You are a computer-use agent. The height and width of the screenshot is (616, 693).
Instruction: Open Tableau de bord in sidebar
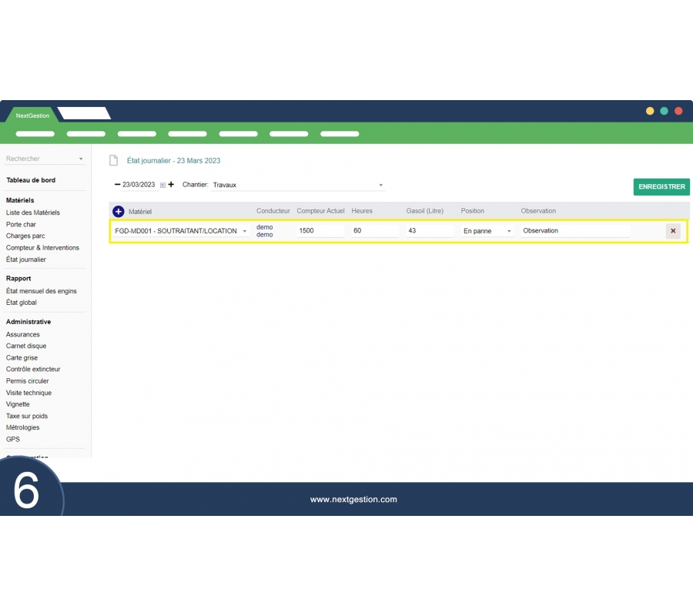(31, 180)
